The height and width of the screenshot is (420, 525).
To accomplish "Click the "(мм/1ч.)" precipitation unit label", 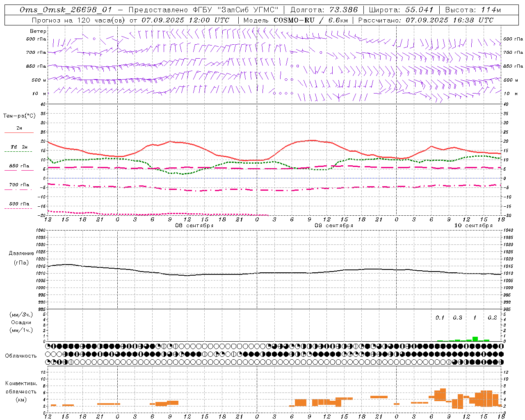I will [x=21, y=330].
